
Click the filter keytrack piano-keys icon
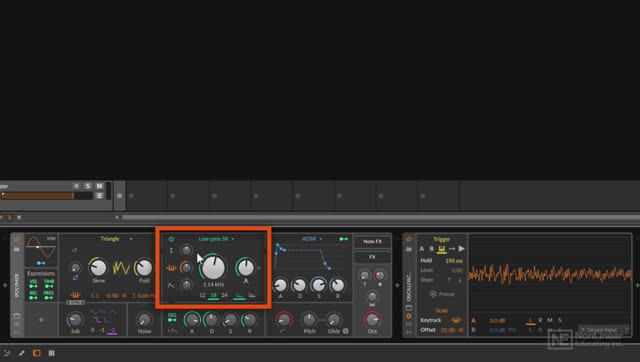[x=171, y=268]
